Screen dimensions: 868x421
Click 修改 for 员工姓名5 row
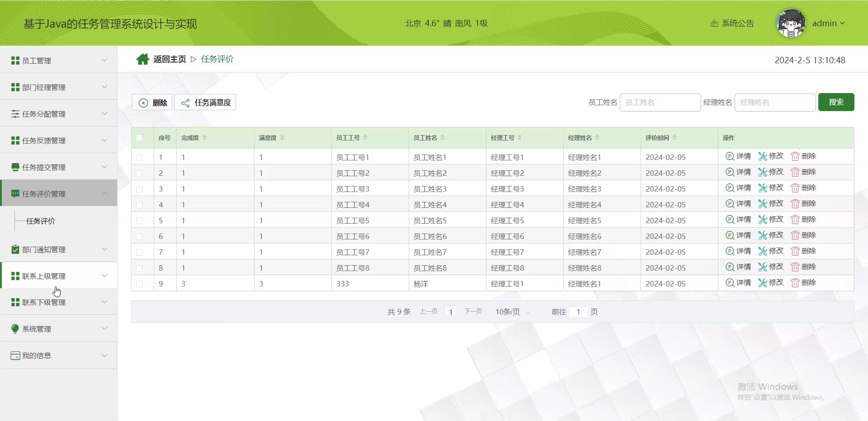[771, 220]
